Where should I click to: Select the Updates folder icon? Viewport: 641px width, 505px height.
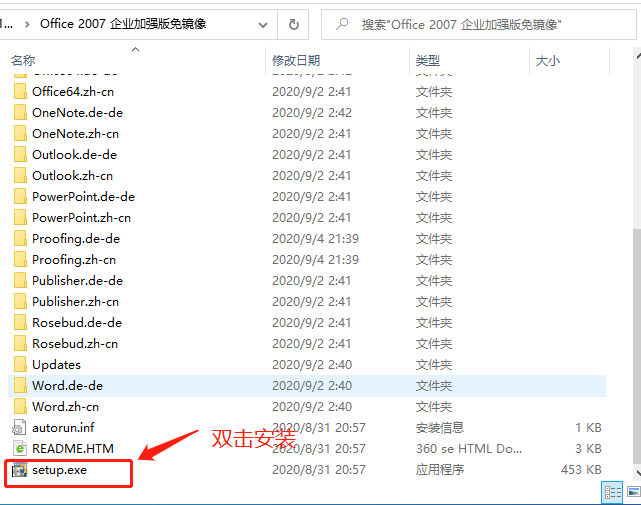[20, 364]
